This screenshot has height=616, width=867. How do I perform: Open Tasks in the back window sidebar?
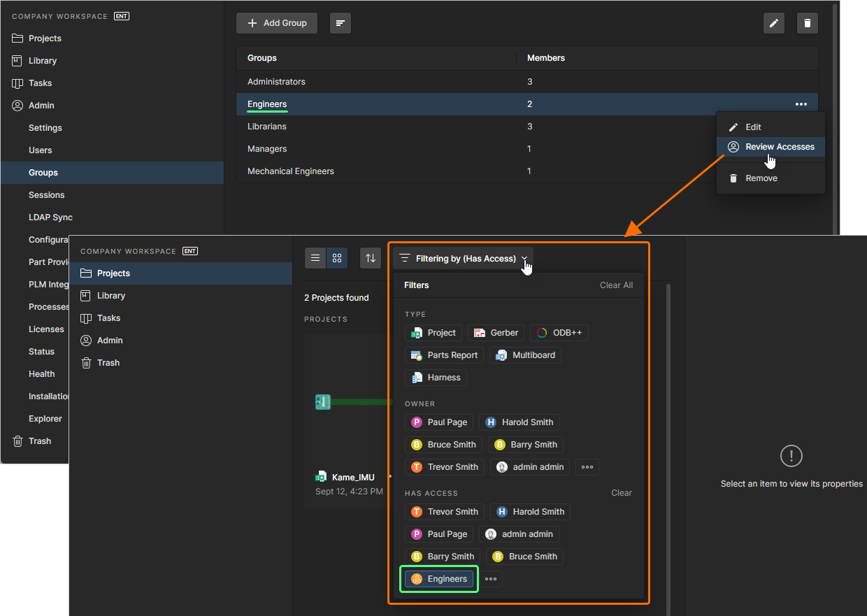click(112, 83)
